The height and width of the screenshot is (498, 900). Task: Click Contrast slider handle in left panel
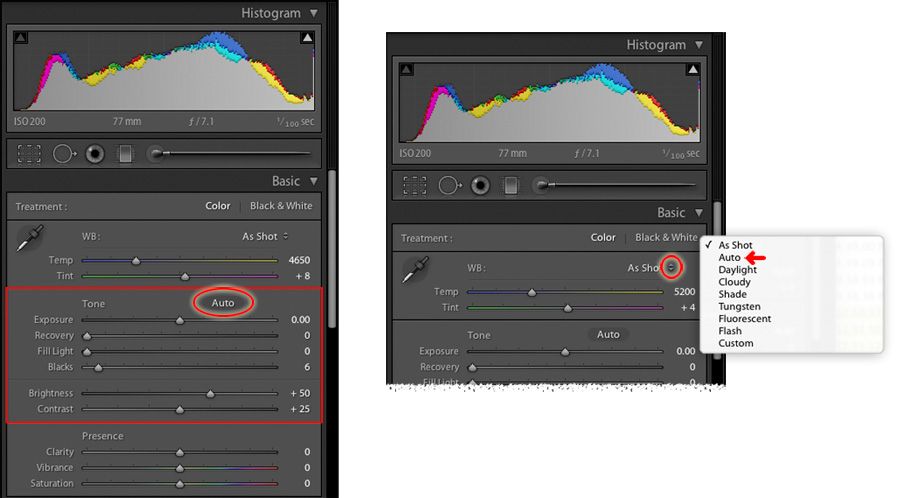pyautogui.click(x=180, y=410)
